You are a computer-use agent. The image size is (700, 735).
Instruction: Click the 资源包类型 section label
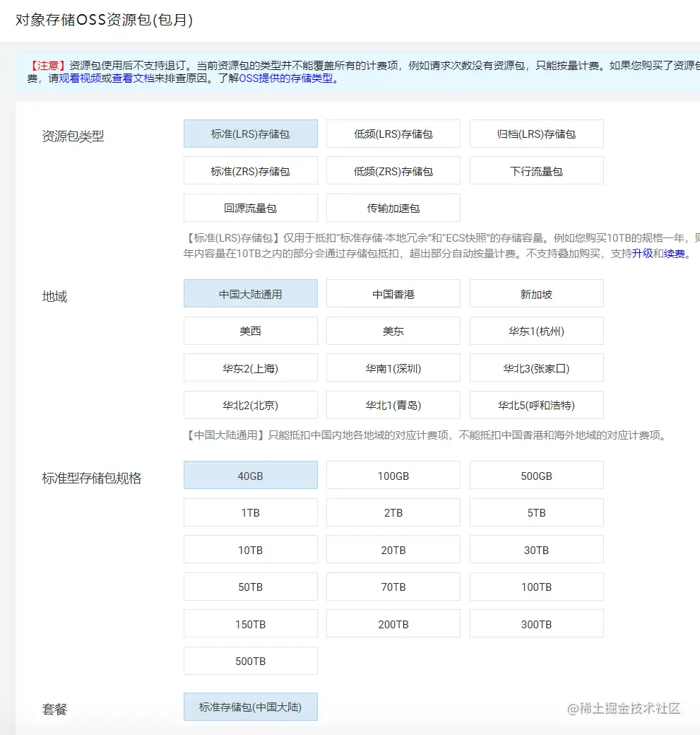(73, 136)
